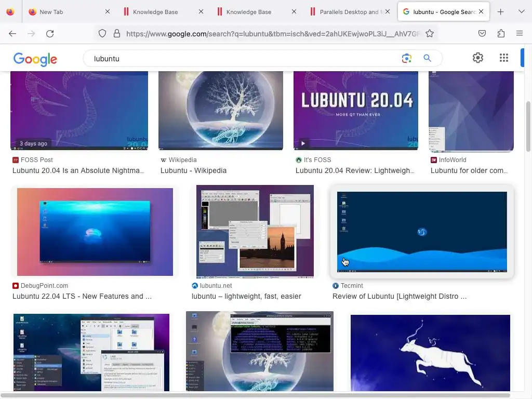This screenshot has width=532, height=399.
Task: Click the lubuntu.net source label
Action: (x=216, y=286)
